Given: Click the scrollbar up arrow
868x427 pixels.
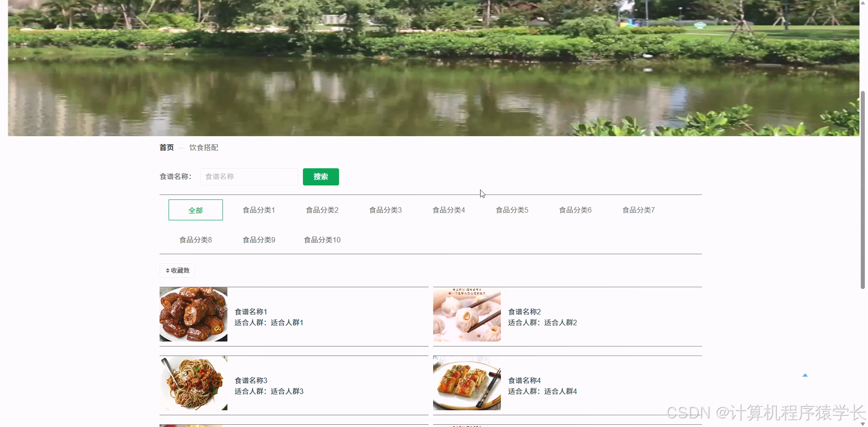Looking at the screenshot, I should [863, 3].
